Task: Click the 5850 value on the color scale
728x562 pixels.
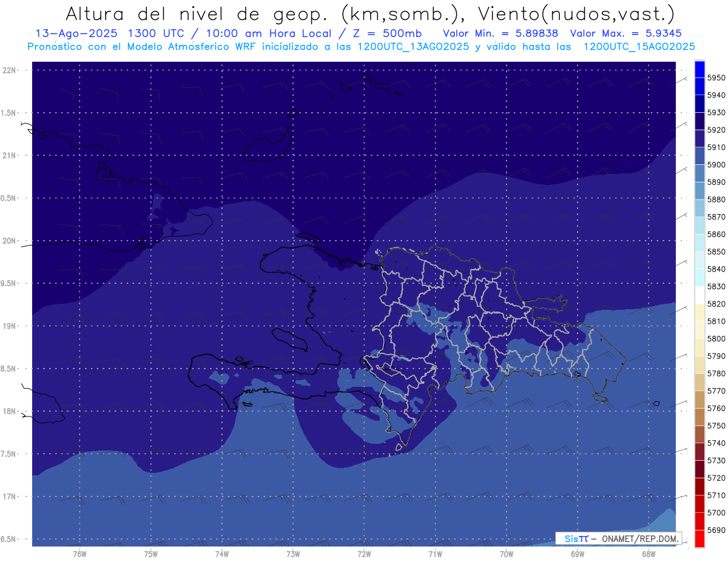Action: pos(716,252)
